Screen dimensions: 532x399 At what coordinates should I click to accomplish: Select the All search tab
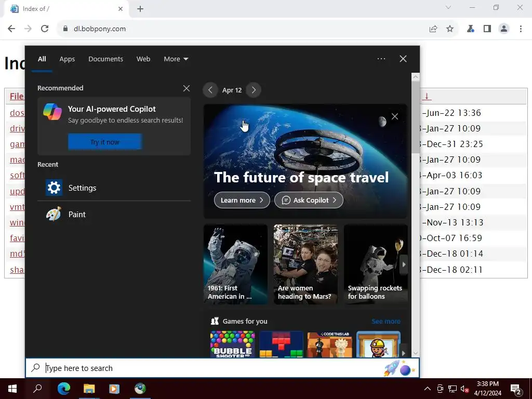coord(42,59)
